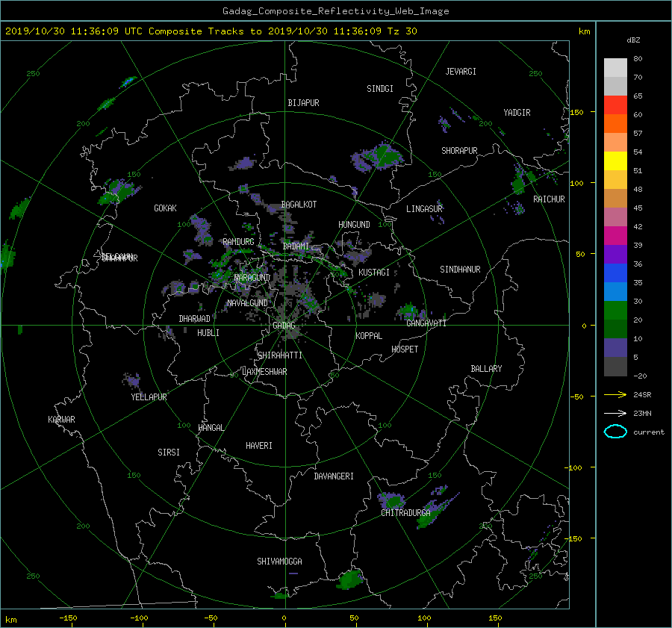Click the HAVERI city label
The image size is (672, 628).
point(259,446)
